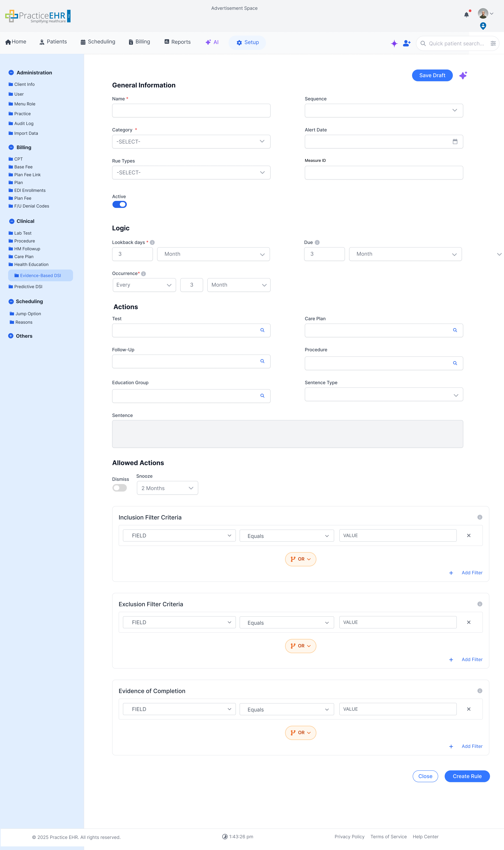Click the info icon next to Lookback days
The width and height of the screenshot is (504, 850).
152,242
